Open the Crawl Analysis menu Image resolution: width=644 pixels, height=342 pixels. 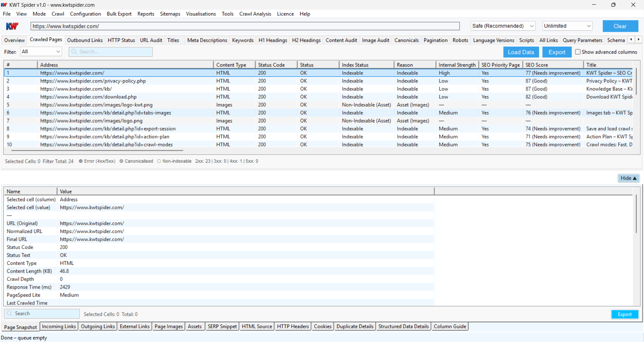tap(255, 14)
